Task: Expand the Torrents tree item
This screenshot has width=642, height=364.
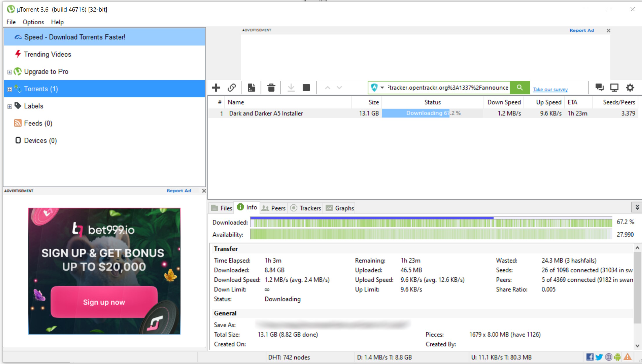Action: (x=9, y=89)
